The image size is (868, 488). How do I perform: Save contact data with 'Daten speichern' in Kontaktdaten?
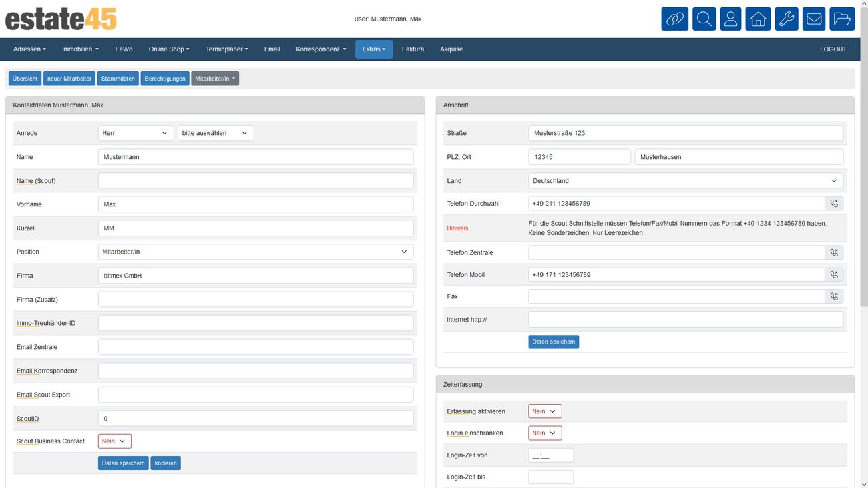(x=123, y=463)
